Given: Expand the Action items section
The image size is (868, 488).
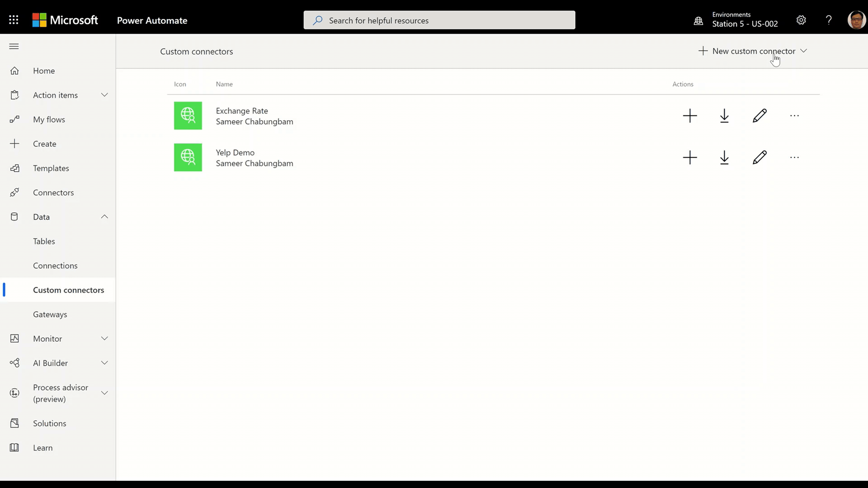Looking at the screenshot, I should pos(104,95).
